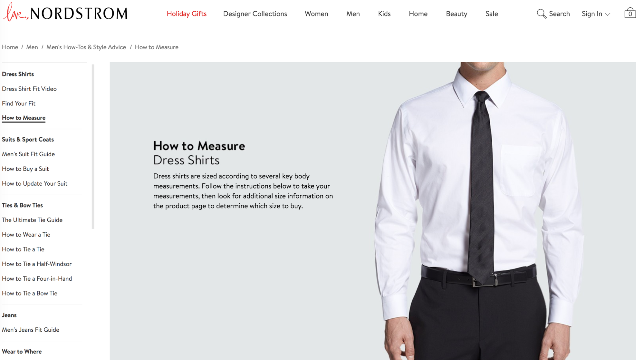Screen dimensions: 644x360
Task: Select the Men's navigation tab
Action: point(352,13)
